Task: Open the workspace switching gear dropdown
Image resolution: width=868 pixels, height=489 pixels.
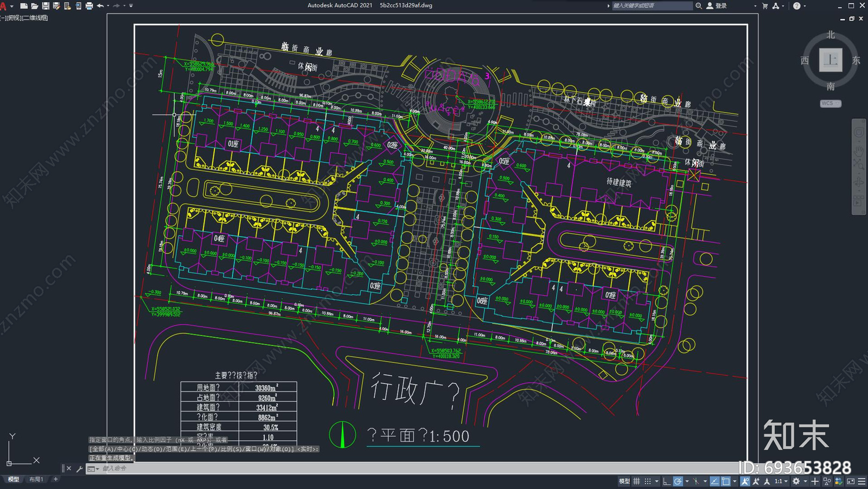Action: point(796,481)
